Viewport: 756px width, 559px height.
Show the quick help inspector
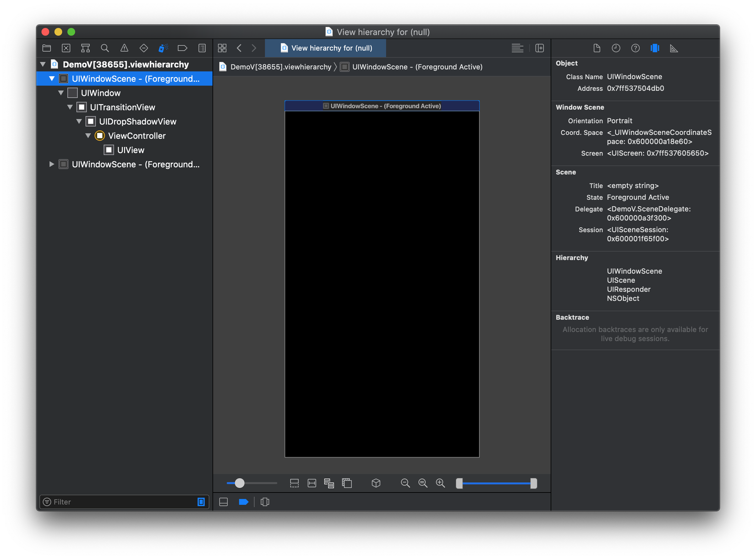coord(635,48)
